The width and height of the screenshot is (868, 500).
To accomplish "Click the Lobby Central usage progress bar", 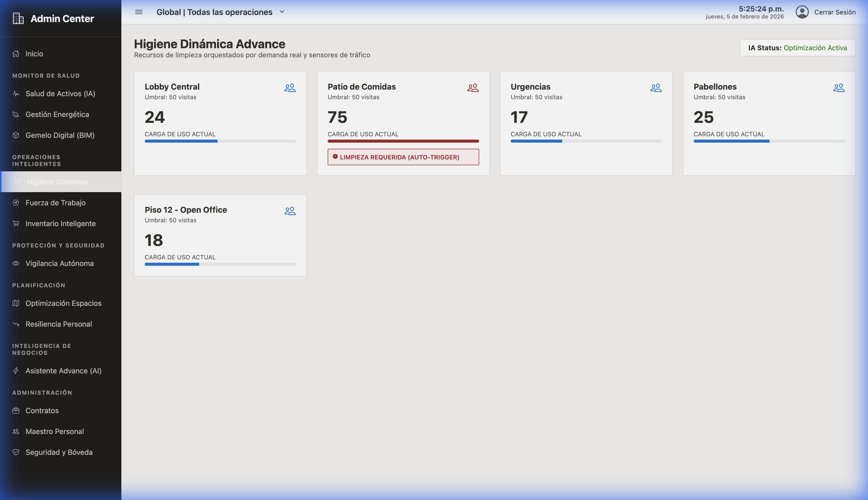I will pyautogui.click(x=220, y=141).
